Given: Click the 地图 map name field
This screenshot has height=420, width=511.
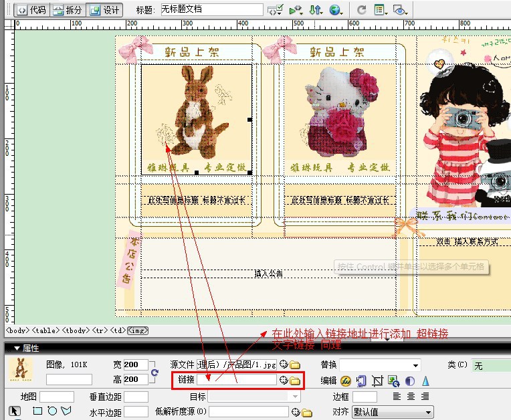Looking at the screenshot, I should coord(57,397).
